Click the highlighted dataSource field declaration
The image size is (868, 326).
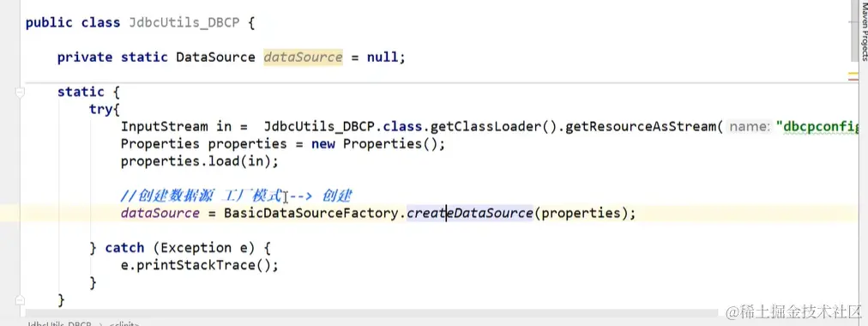303,57
